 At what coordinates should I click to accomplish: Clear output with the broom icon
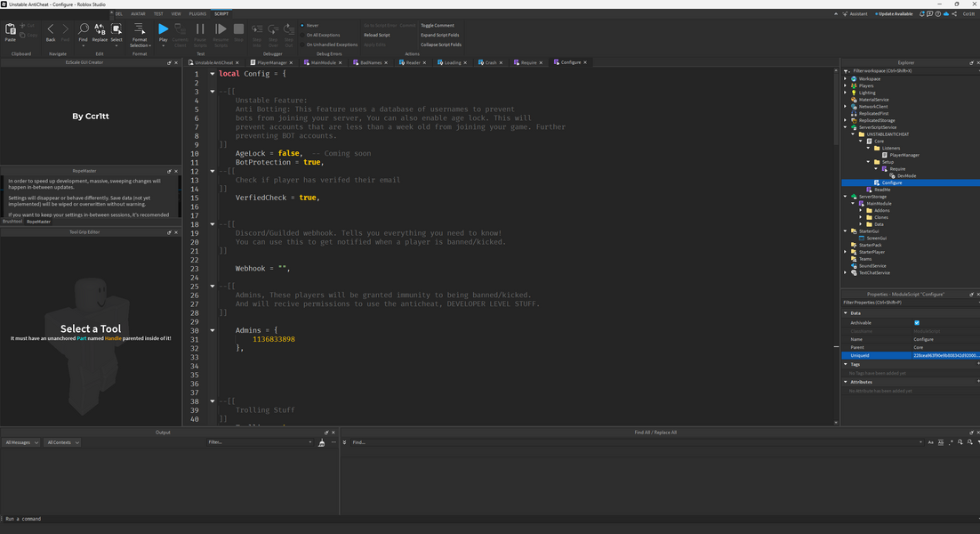click(321, 442)
